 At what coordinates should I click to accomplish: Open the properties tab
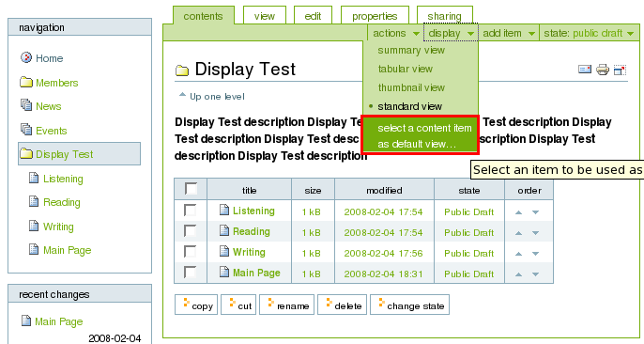click(x=375, y=16)
